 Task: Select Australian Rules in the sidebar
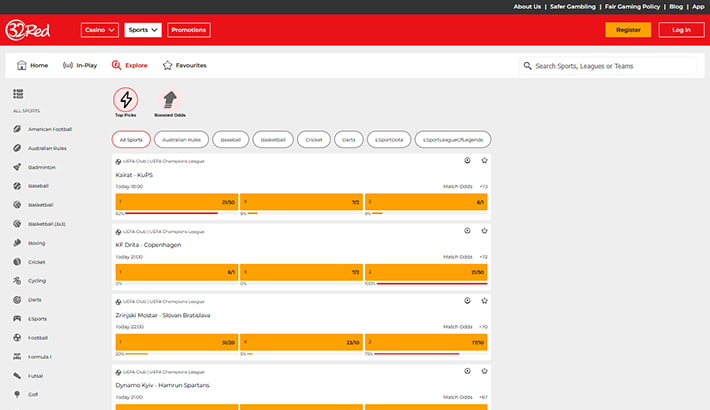pos(40,148)
